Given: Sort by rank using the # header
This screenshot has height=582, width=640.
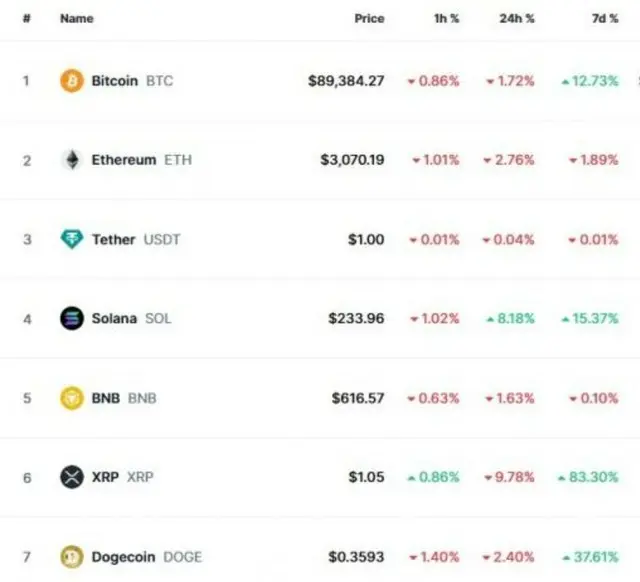Looking at the screenshot, I should pyautogui.click(x=27, y=19).
